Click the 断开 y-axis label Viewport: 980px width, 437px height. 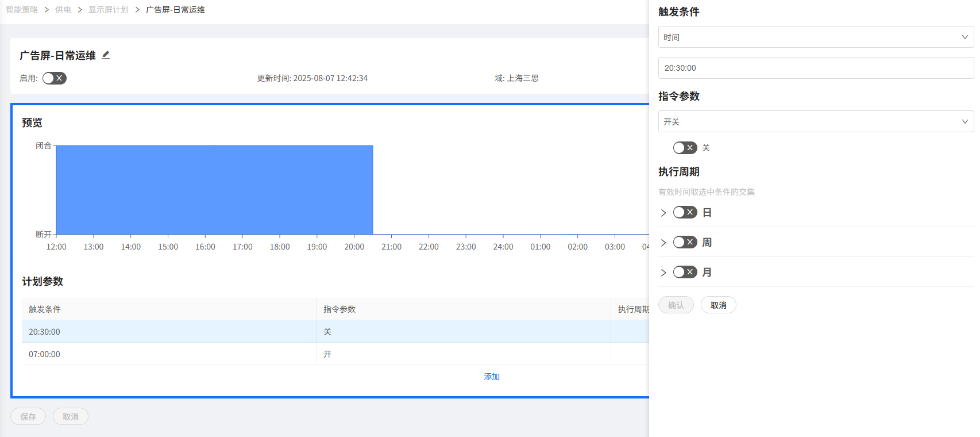44,235
